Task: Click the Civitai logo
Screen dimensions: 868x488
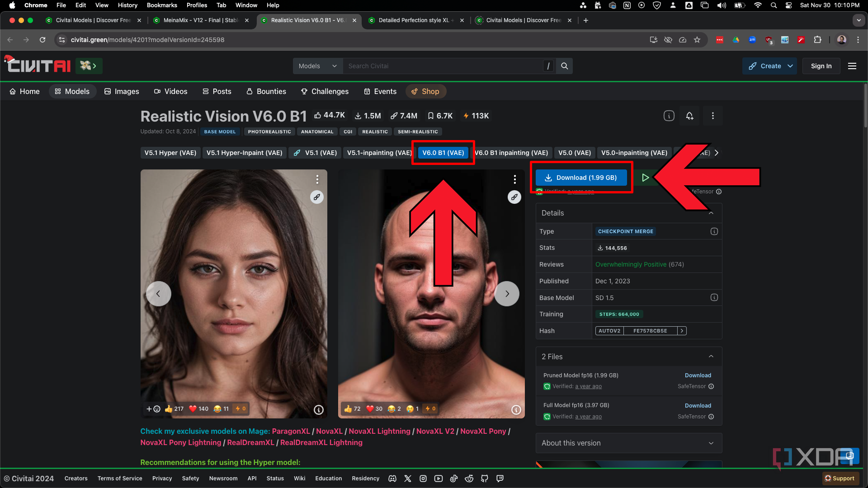Action: coord(38,66)
